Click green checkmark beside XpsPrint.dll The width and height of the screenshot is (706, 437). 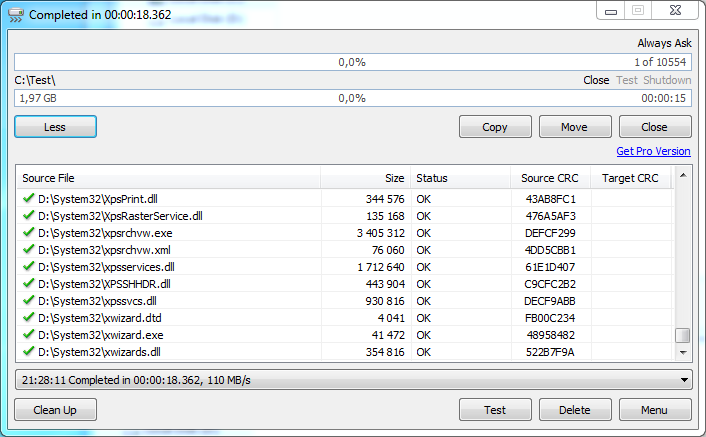[x=29, y=198]
